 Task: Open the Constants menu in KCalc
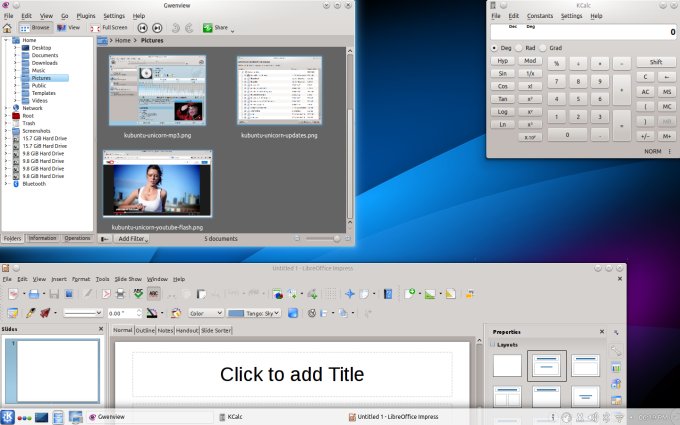click(539, 16)
